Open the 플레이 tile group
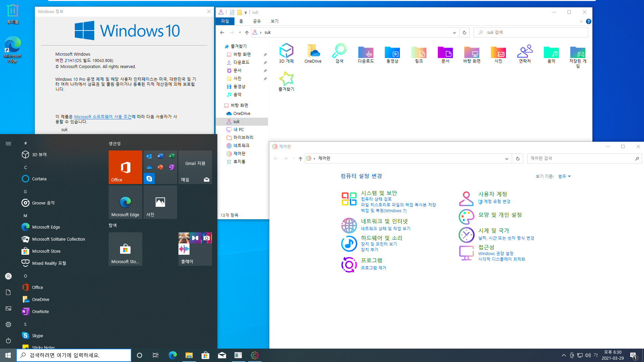Image resolution: width=644 pixels, height=362 pixels. click(195, 249)
